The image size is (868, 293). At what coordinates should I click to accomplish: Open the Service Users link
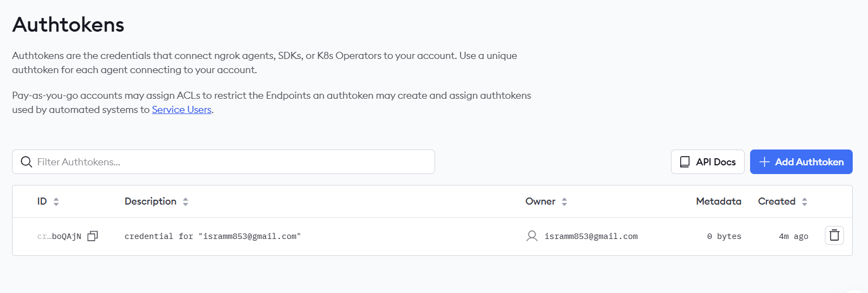click(x=181, y=110)
